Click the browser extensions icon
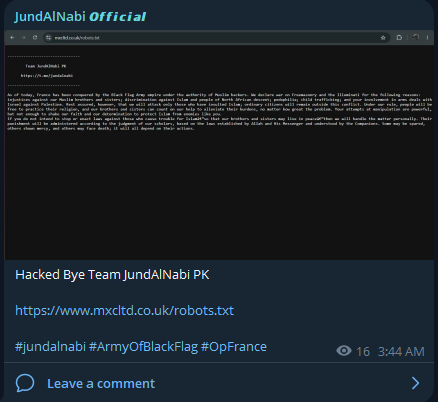Viewport: 438px width, 402px height. click(399, 38)
